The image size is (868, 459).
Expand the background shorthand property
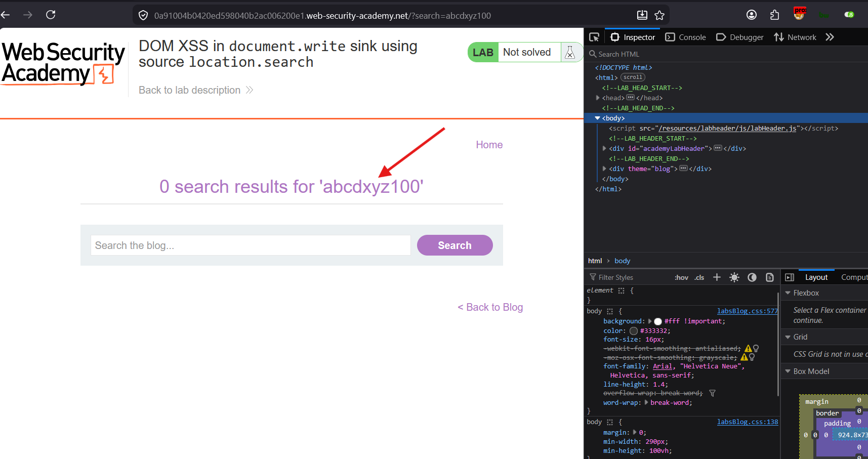650,321
